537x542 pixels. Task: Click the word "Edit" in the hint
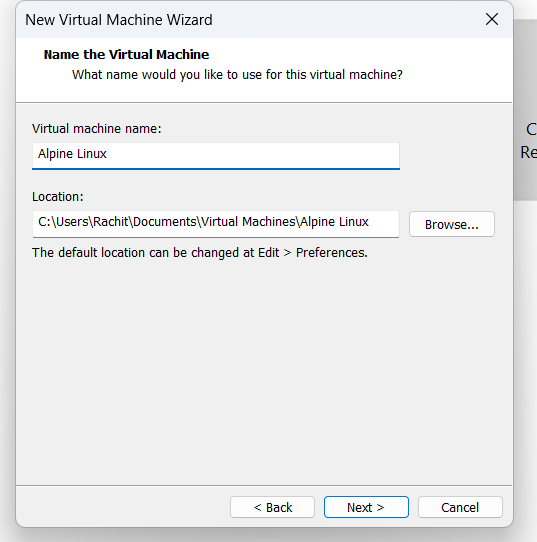268,253
